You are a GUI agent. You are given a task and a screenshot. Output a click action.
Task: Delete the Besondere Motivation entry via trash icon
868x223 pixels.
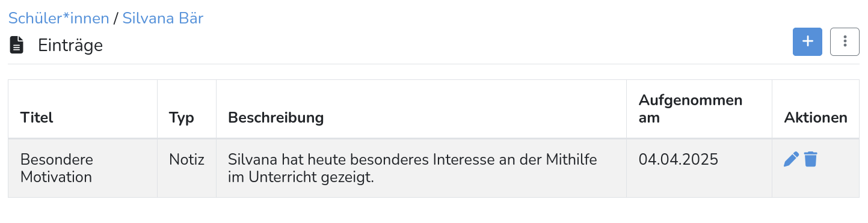[x=811, y=159]
